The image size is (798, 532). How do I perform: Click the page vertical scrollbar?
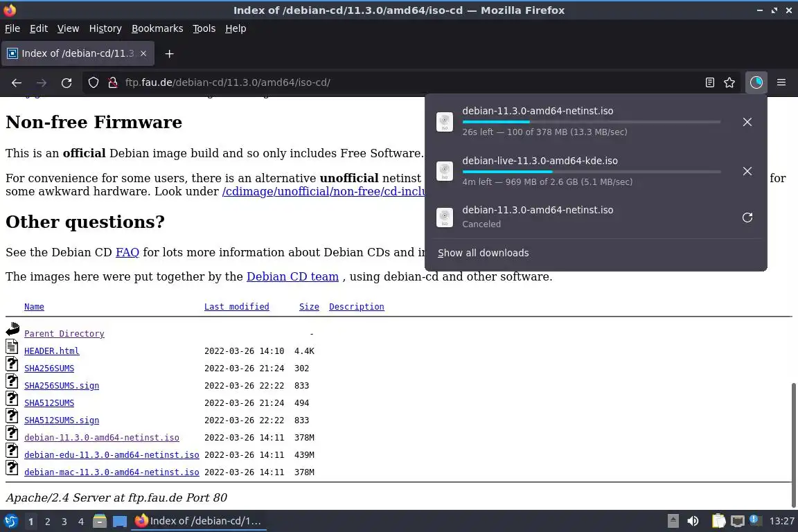point(793,445)
